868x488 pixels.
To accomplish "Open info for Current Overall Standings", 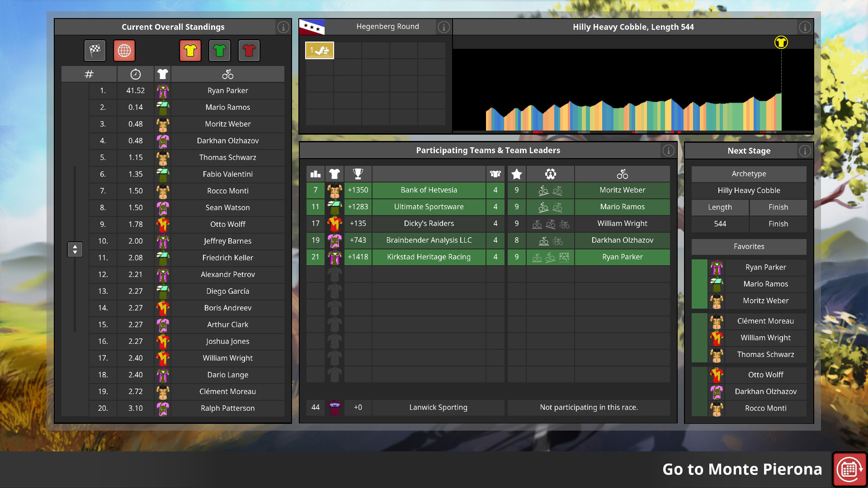I will (x=283, y=27).
